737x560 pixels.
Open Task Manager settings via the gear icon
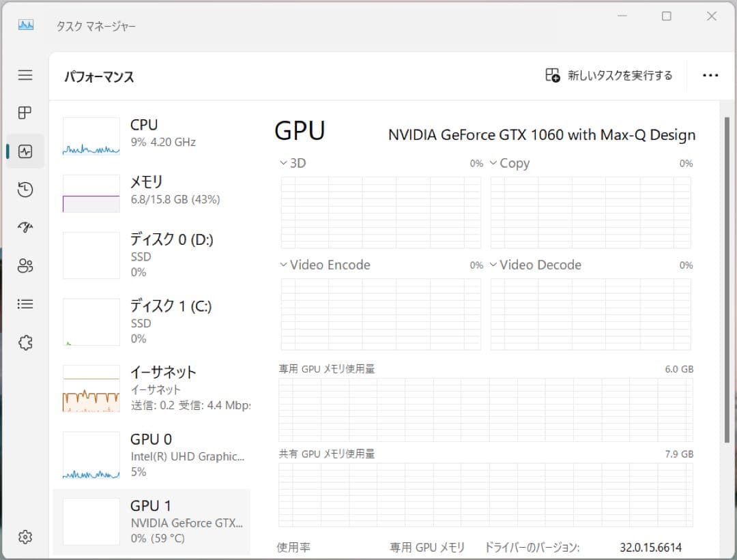pyautogui.click(x=25, y=537)
